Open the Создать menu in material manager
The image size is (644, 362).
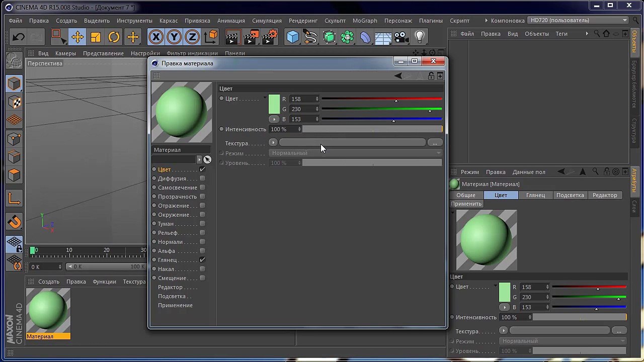coord(49,282)
